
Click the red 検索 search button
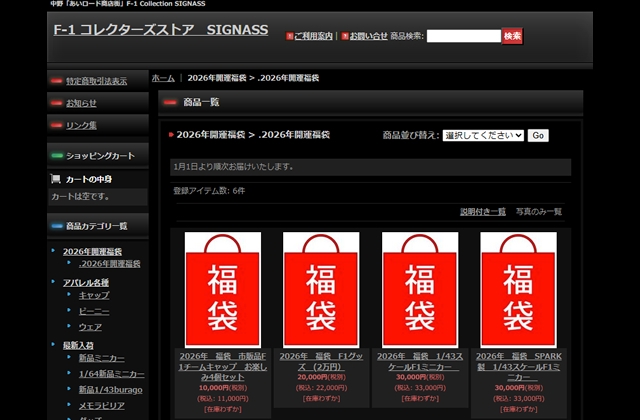pyautogui.click(x=512, y=36)
